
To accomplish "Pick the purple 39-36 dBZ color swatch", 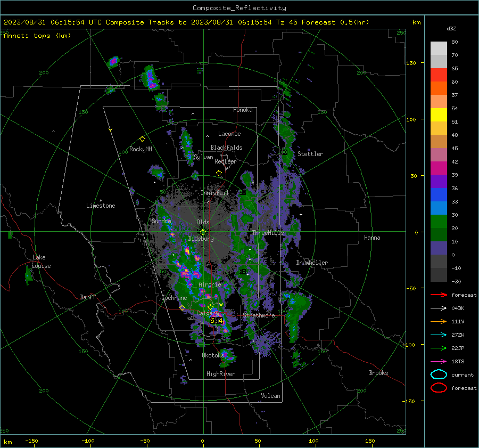I will (439, 182).
